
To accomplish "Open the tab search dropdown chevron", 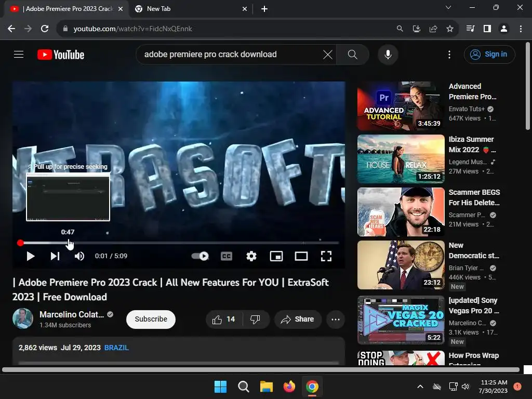I will point(448,7).
